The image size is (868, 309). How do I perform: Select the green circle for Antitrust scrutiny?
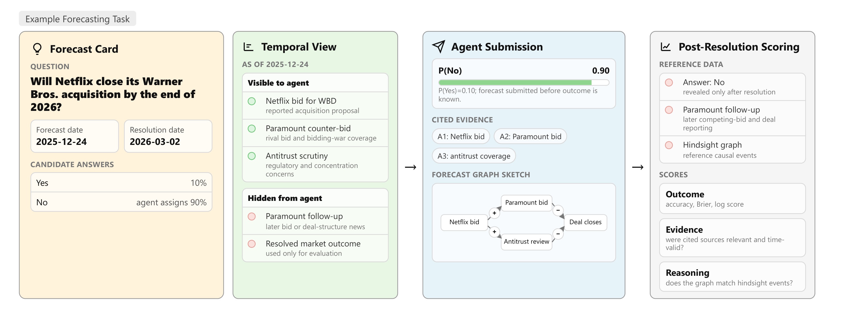tap(252, 156)
